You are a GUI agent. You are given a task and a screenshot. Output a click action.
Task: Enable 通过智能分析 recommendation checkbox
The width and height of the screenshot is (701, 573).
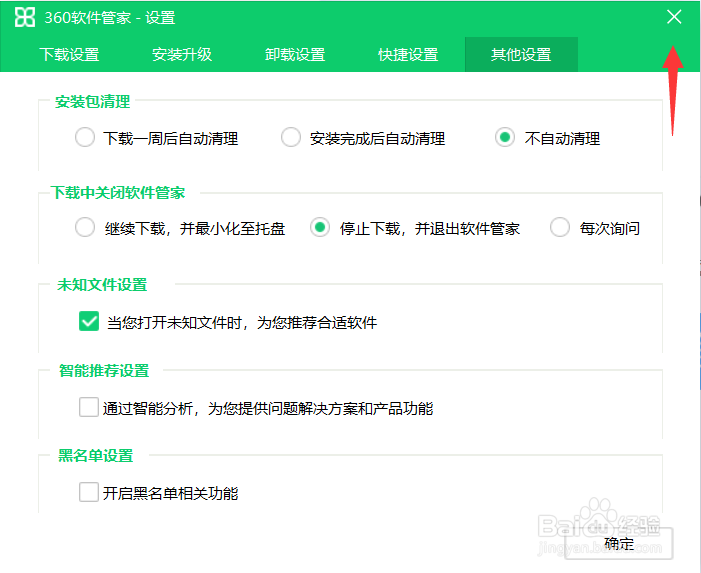(89, 407)
